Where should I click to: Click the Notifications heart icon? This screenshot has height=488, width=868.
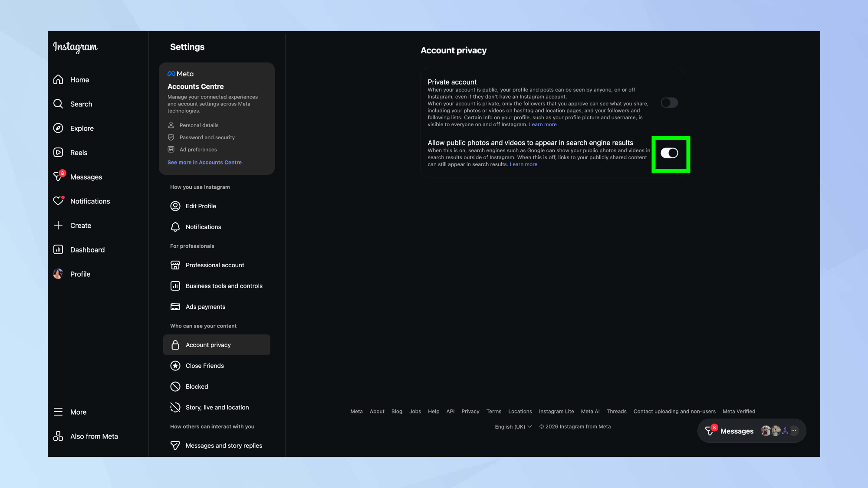pos(58,201)
